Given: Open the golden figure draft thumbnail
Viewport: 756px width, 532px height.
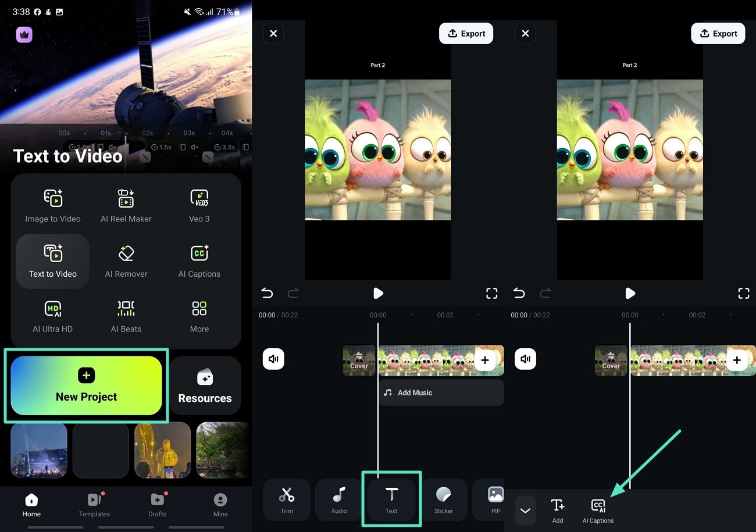Looking at the screenshot, I should click(x=163, y=451).
